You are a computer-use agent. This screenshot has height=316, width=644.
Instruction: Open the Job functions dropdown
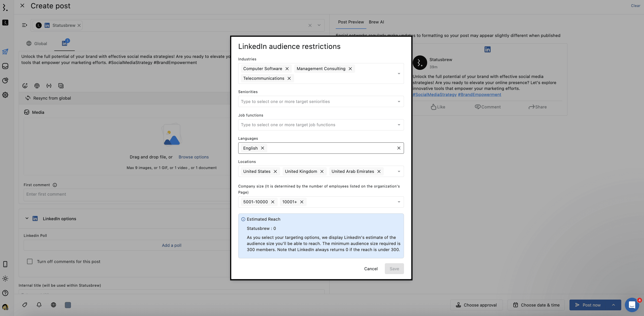click(x=399, y=125)
